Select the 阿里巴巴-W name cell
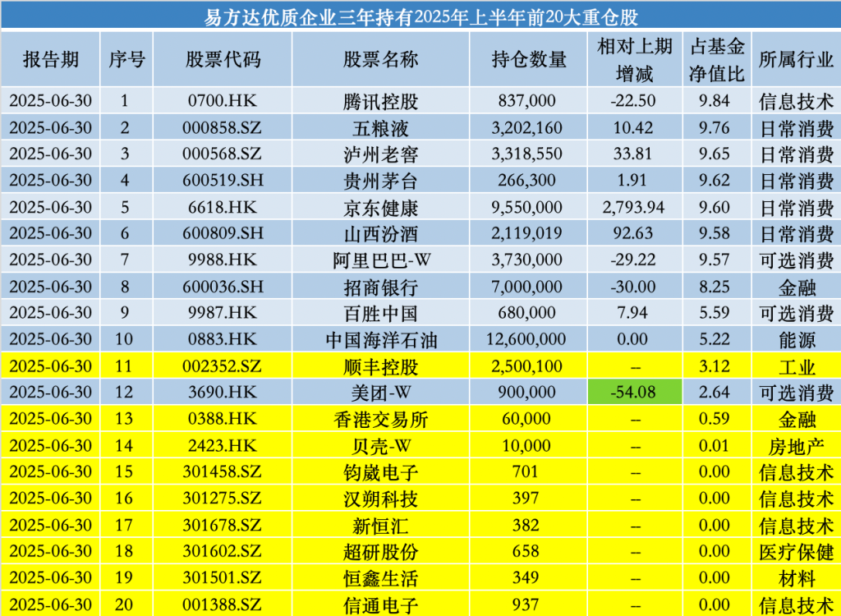841x616 pixels. pyautogui.click(x=381, y=260)
